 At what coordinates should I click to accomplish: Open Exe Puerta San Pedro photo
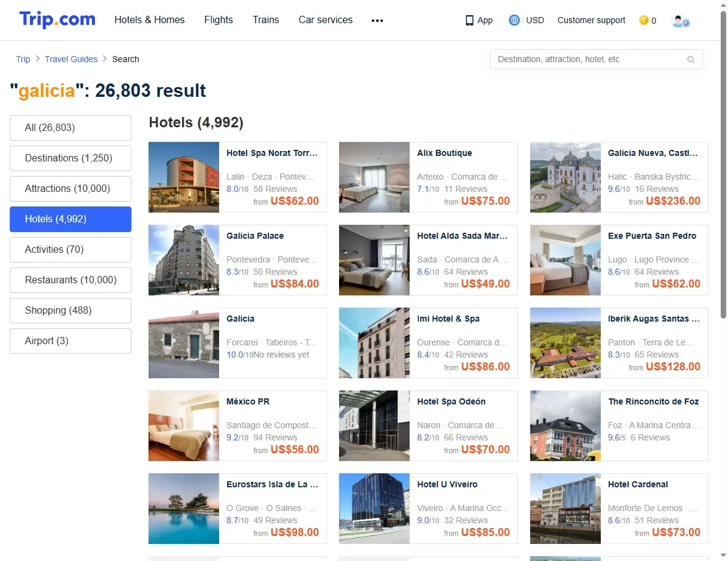click(x=565, y=260)
